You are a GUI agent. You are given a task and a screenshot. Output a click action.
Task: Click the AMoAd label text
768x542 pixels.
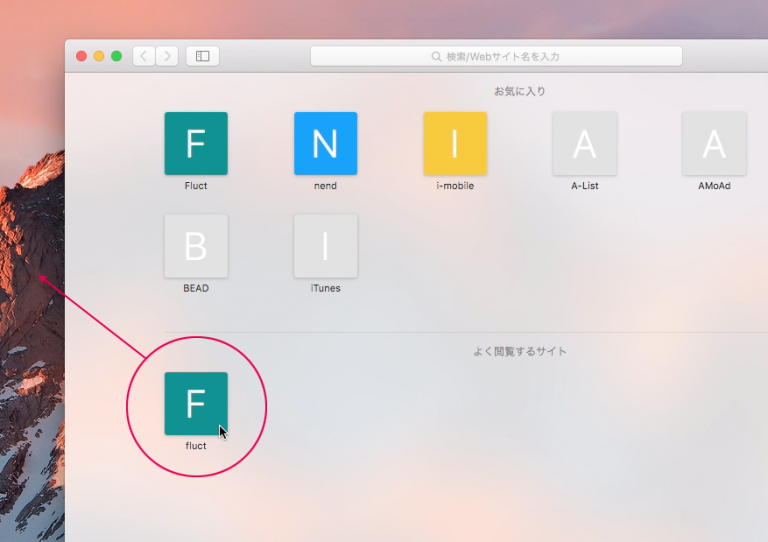click(714, 186)
